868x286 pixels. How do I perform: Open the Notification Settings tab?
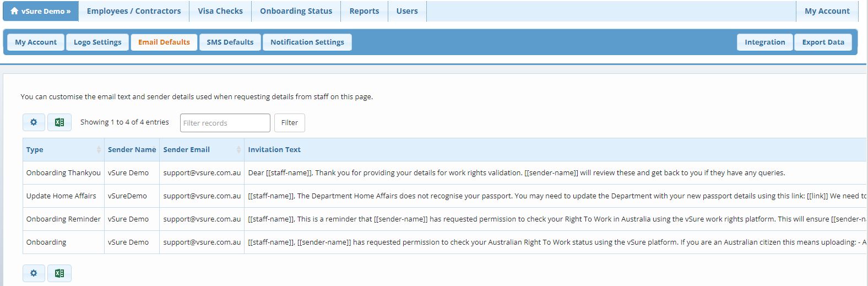point(307,42)
